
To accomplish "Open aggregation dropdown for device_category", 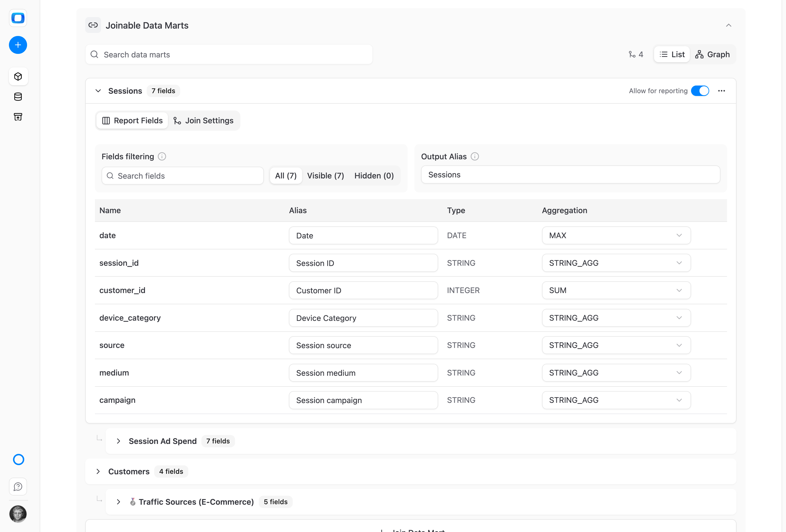I will coord(616,318).
